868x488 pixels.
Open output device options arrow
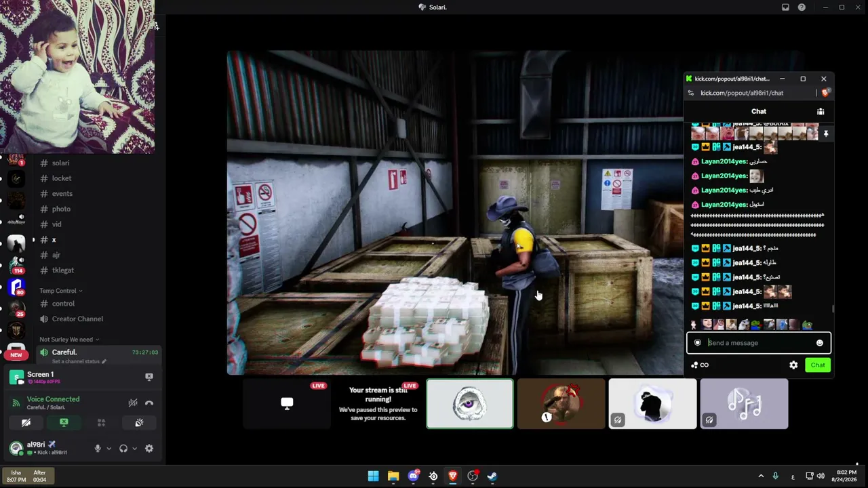(134, 448)
